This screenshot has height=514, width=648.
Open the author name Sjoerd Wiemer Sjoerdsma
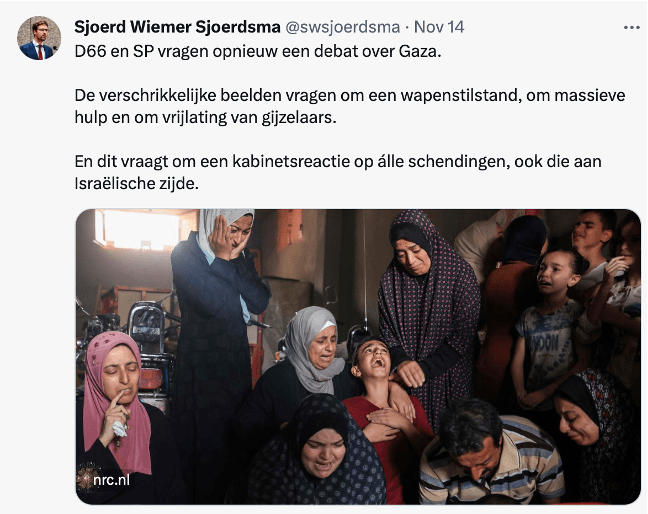tap(177, 27)
